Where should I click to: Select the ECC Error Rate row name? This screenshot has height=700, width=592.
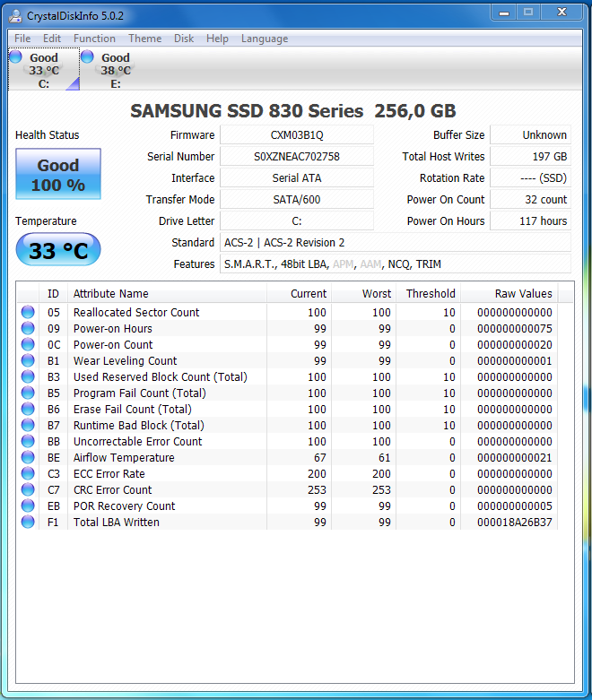109,473
